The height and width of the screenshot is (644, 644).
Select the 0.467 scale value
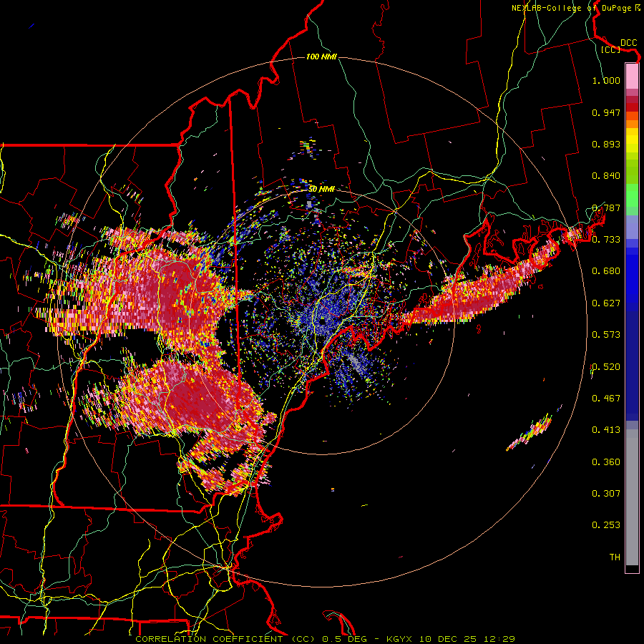pos(606,399)
